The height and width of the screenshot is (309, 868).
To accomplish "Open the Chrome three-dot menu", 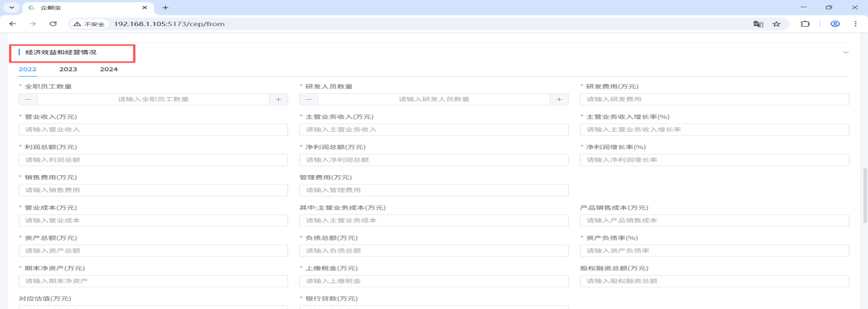I will point(857,24).
